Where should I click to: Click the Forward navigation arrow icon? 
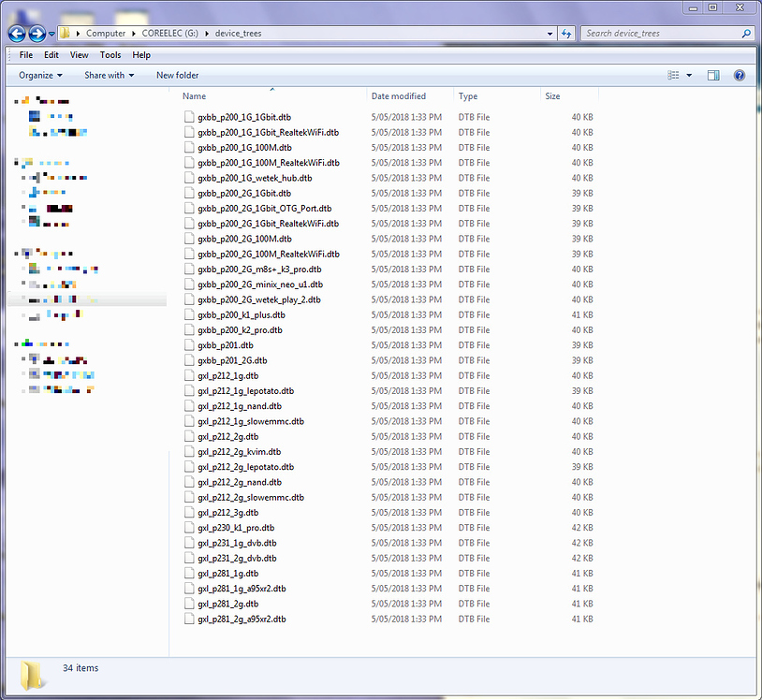pyautogui.click(x=36, y=33)
